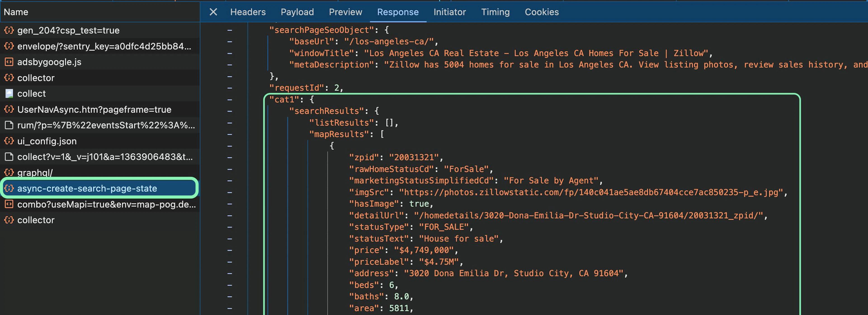
Task: Click the imgSrc photos.zillowstatic.com URL
Action: click(x=591, y=192)
